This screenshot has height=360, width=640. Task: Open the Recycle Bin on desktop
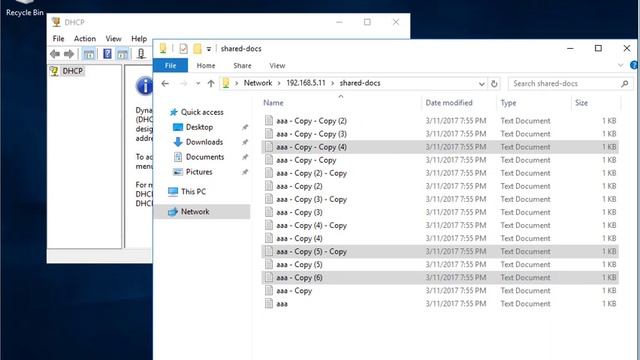click(24, 8)
